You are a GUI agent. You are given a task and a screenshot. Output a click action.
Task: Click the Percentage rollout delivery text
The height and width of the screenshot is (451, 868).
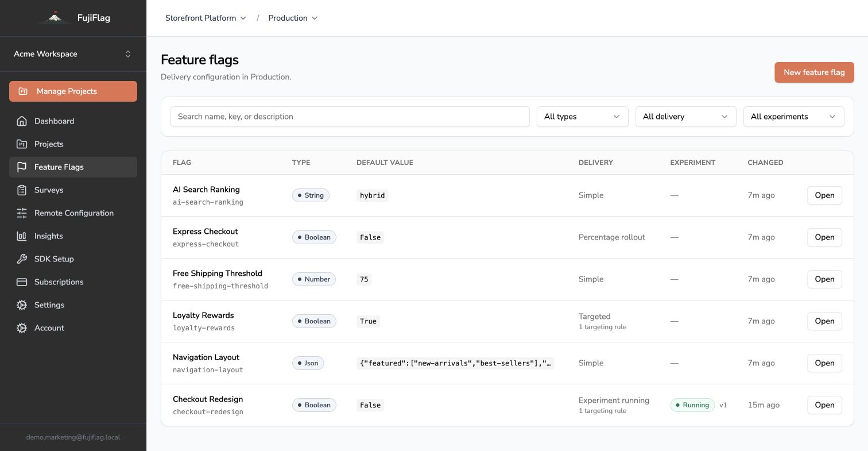click(x=612, y=237)
